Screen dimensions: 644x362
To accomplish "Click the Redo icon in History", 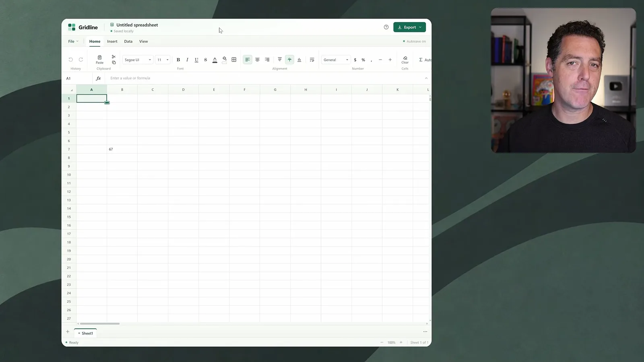I will (x=81, y=60).
